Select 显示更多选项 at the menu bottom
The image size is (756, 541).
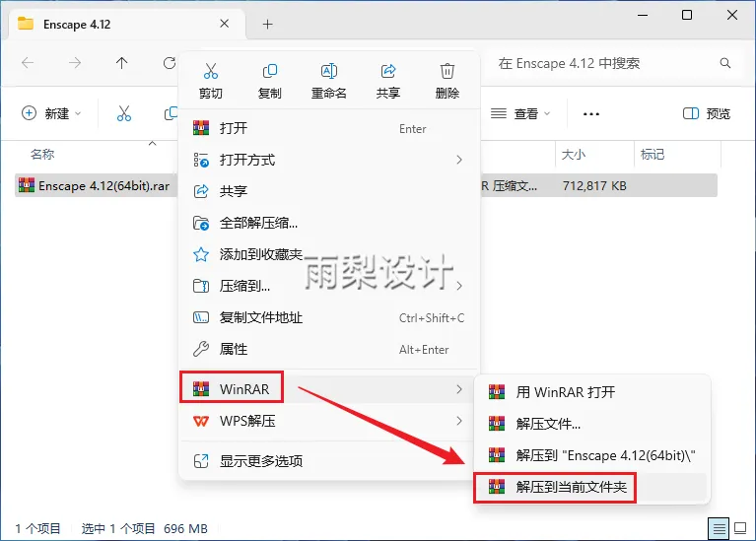pos(329,461)
